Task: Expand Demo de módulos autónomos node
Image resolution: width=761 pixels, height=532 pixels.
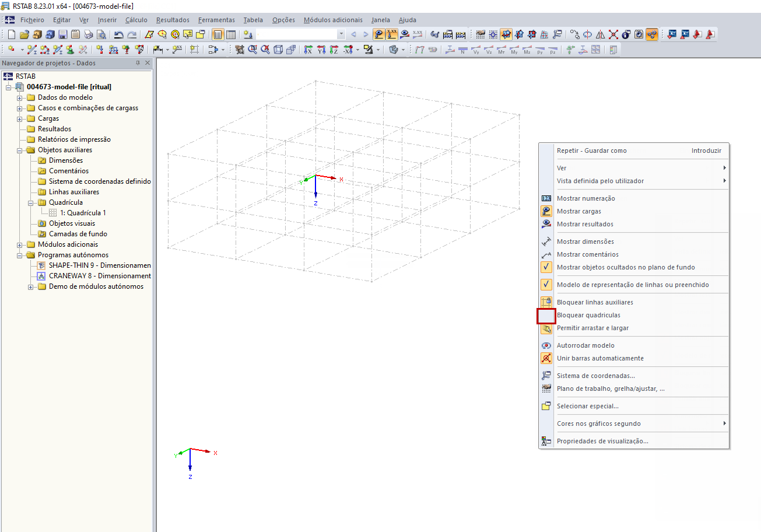Action: pos(31,286)
